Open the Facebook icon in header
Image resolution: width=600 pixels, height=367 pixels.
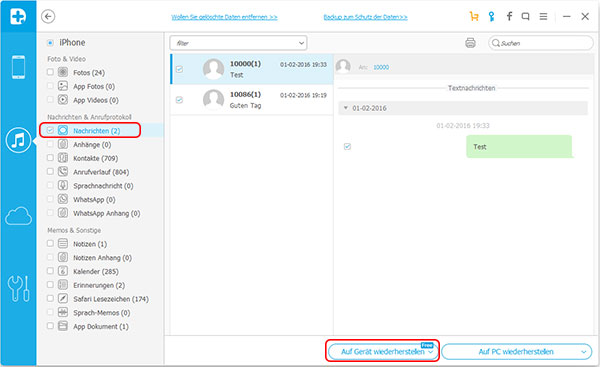click(509, 16)
